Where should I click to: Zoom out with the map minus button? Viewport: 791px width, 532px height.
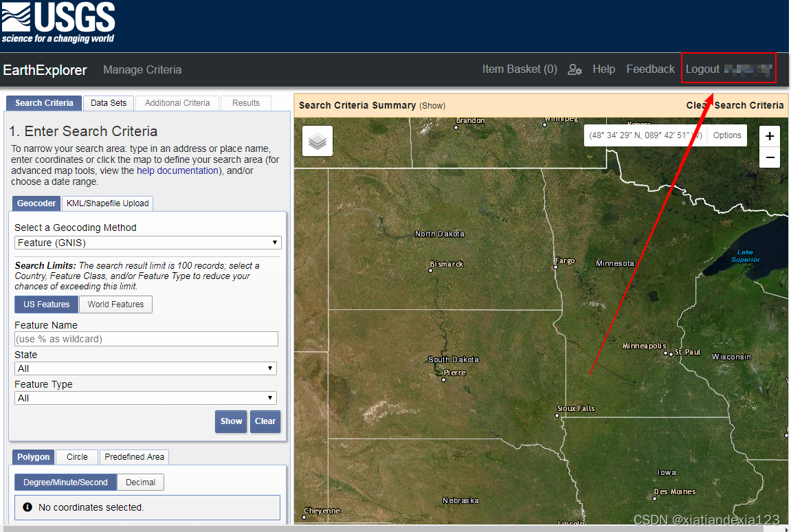(769, 157)
